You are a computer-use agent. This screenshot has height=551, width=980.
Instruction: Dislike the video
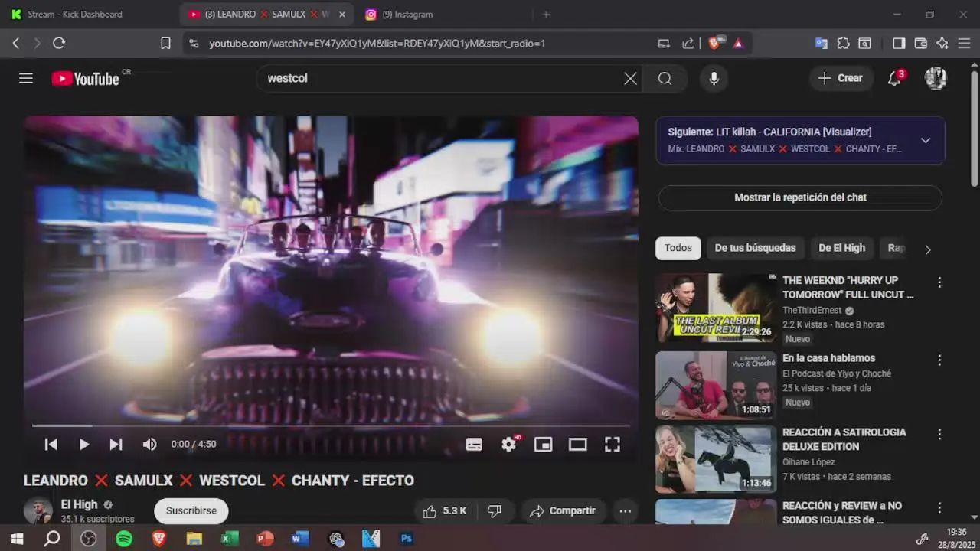coord(495,510)
